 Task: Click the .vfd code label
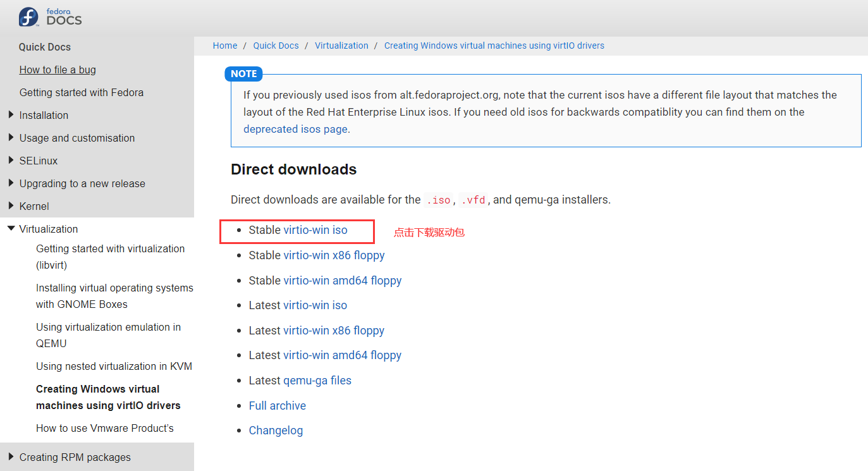tap(473, 200)
